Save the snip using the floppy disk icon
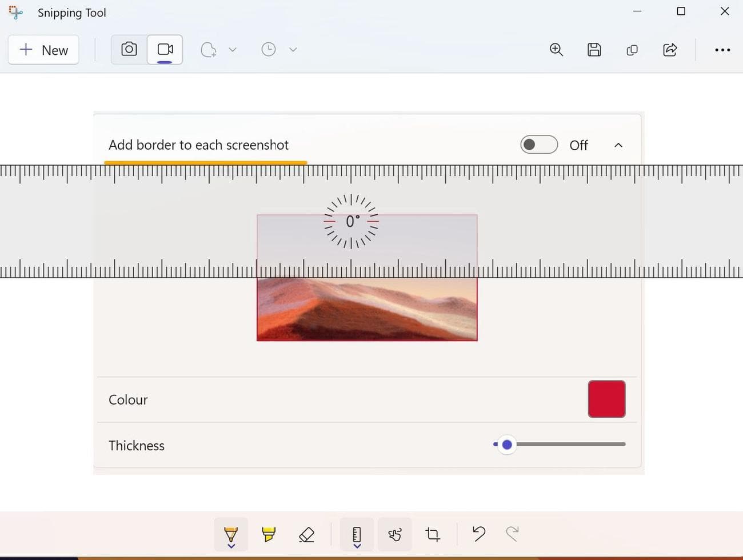Image resolution: width=743 pixels, height=560 pixels. [x=594, y=50]
